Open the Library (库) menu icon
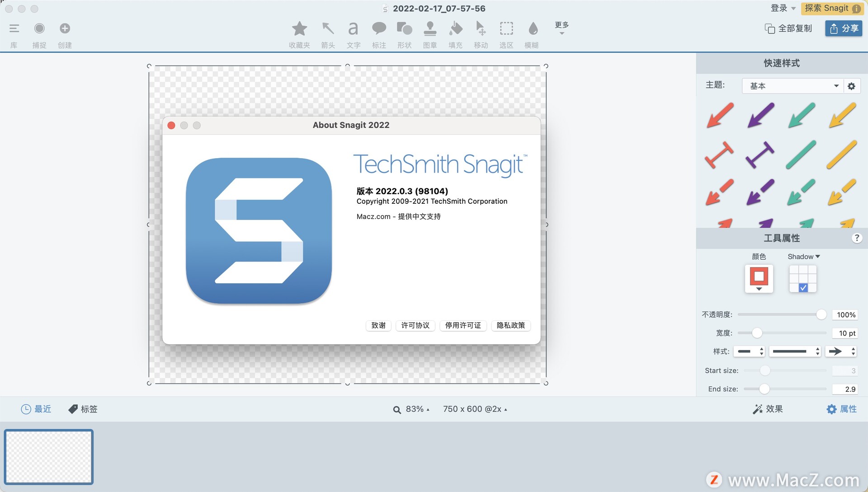The height and width of the screenshot is (492, 868). (14, 29)
